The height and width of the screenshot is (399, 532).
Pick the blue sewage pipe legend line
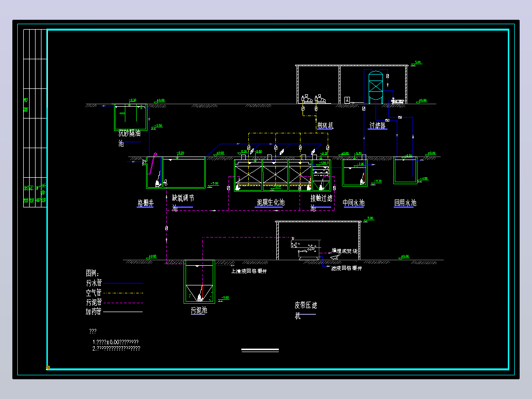pos(123,283)
